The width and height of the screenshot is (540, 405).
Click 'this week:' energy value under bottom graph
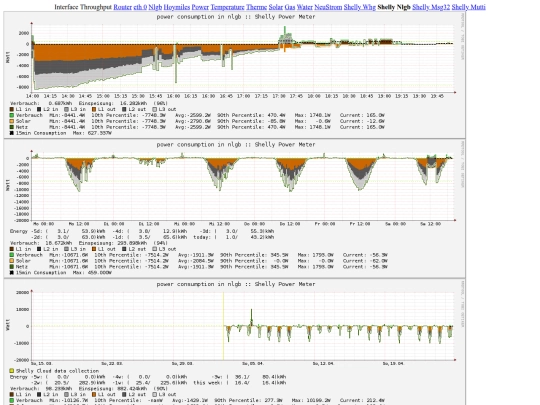pos(239,383)
